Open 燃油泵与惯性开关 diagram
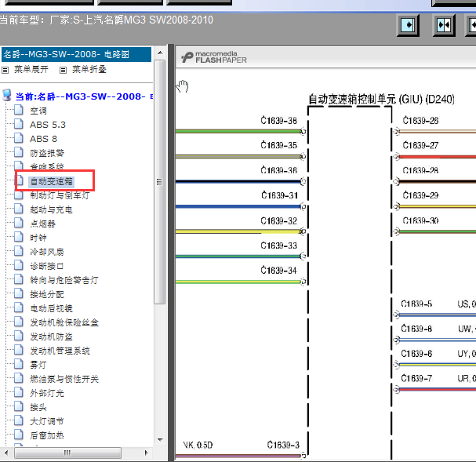 (64, 379)
